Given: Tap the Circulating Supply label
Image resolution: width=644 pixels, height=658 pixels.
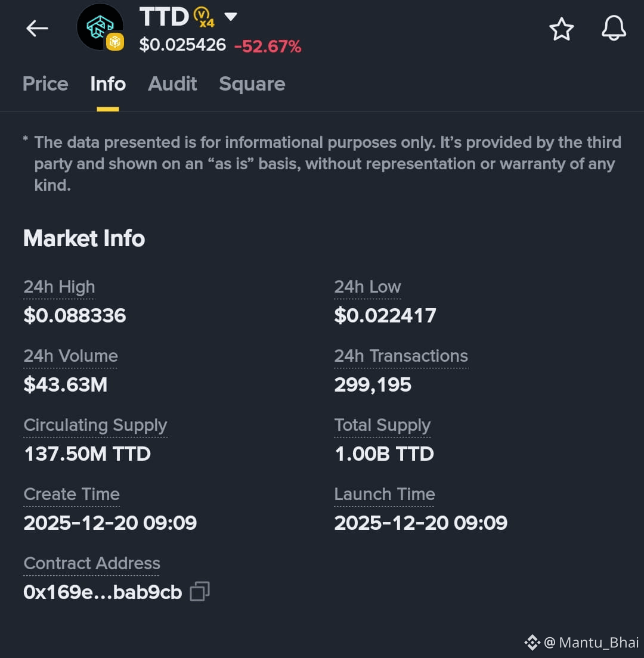Looking at the screenshot, I should pos(95,425).
